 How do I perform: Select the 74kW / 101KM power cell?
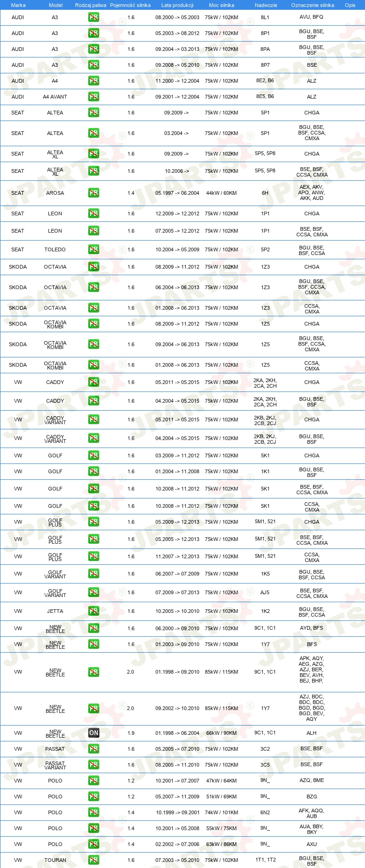[x=221, y=812]
